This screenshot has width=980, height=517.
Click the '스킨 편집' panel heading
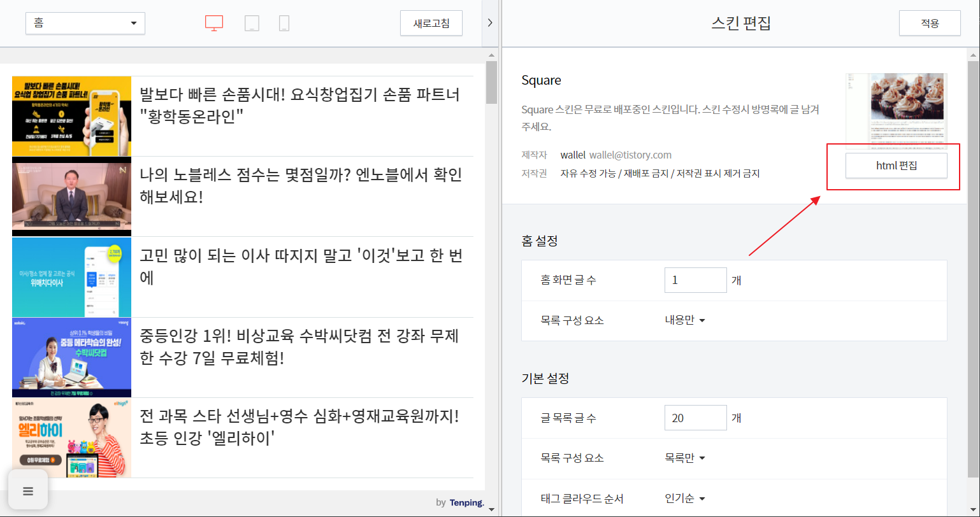741,24
